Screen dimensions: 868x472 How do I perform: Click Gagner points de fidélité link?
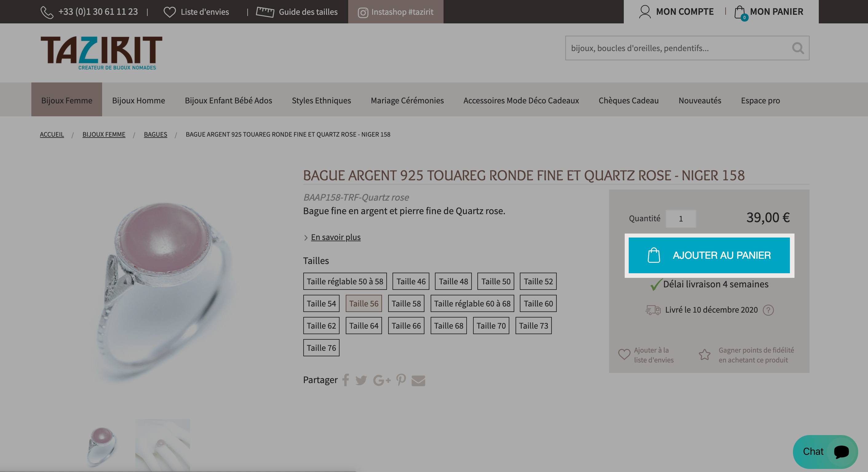tap(756, 355)
